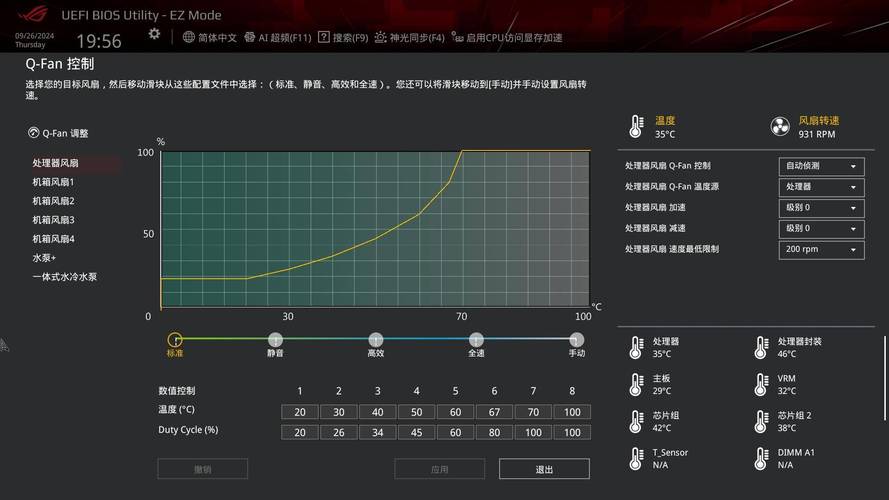
Task: Click temperature field showing 50
Action: click(417, 412)
